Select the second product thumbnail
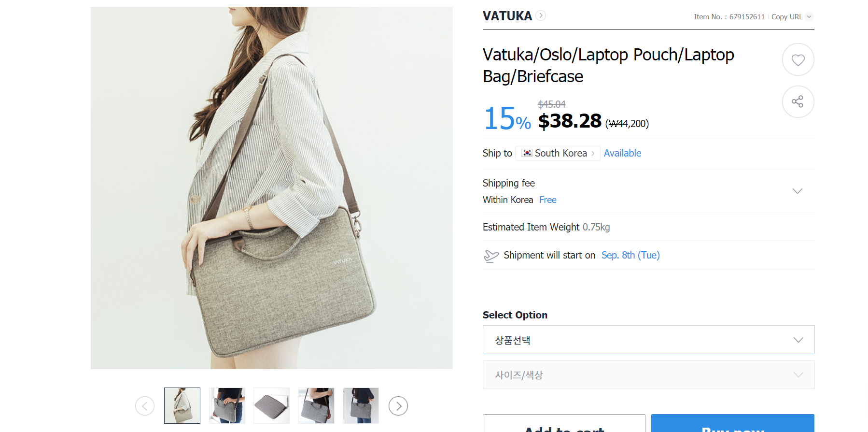This screenshot has height=432, width=868. click(227, 406)
